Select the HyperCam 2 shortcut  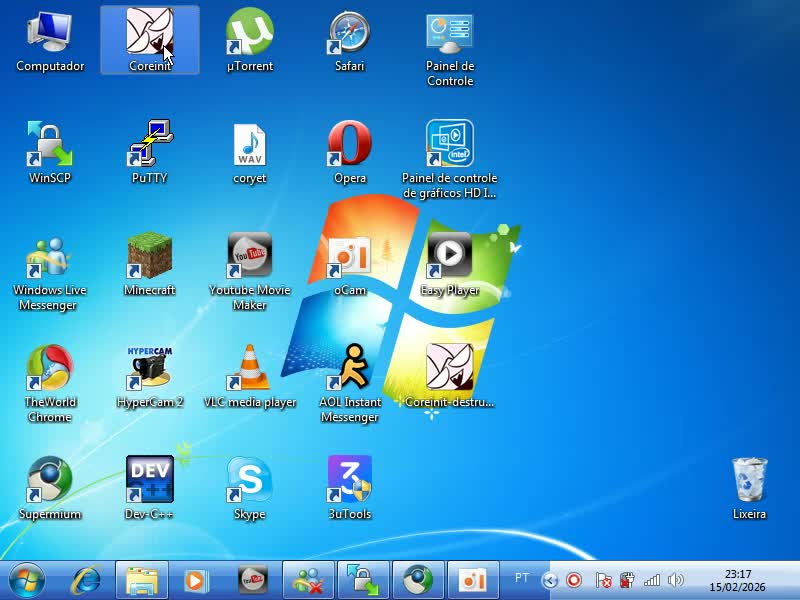pos(149,370)
